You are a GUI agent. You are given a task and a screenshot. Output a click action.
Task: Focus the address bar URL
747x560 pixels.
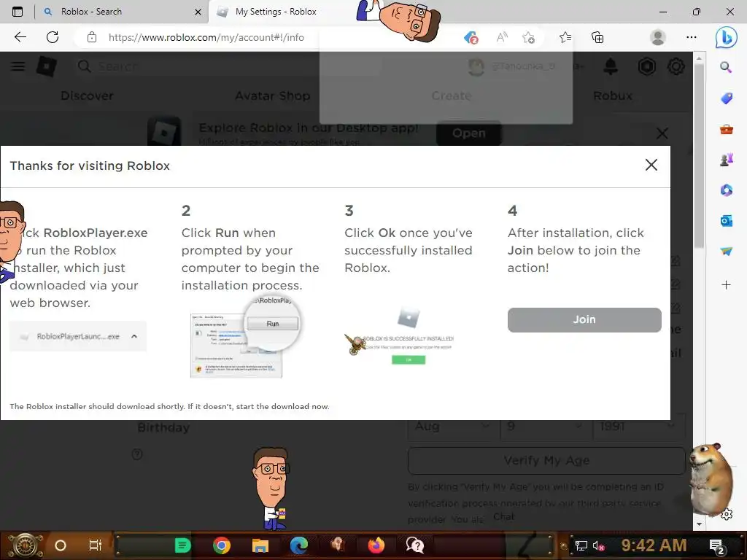(206, 37)
